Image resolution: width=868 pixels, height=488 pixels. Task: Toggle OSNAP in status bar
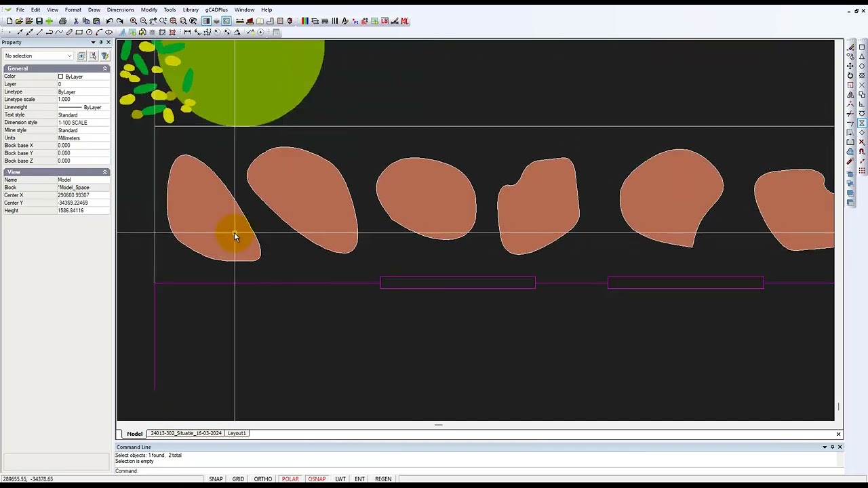pos(317,479)
